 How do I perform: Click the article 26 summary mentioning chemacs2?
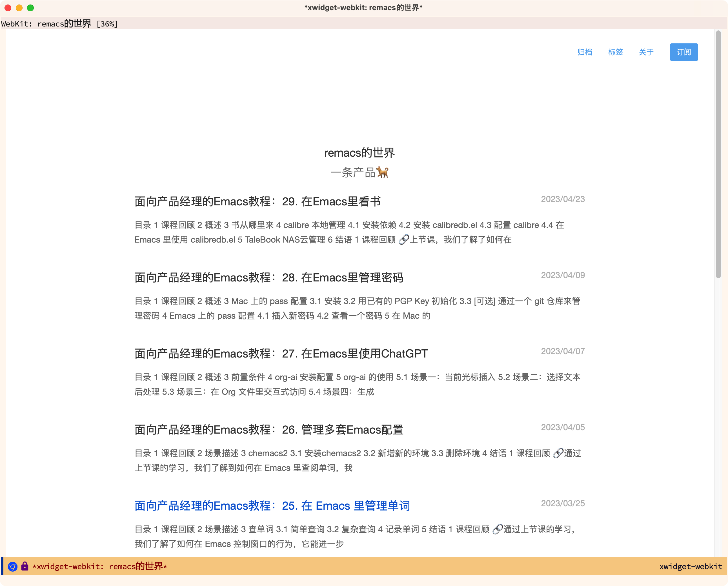click(358, 460)
